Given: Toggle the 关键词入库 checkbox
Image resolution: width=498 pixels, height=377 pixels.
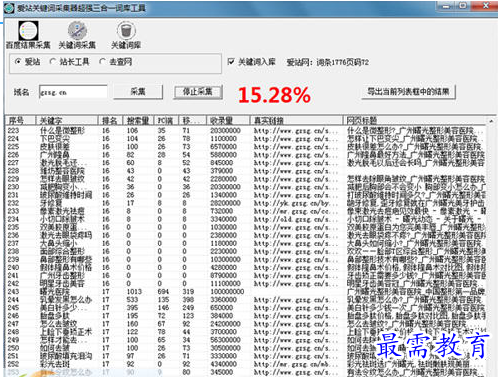Looking at the screenshot, I should (252, 62).
